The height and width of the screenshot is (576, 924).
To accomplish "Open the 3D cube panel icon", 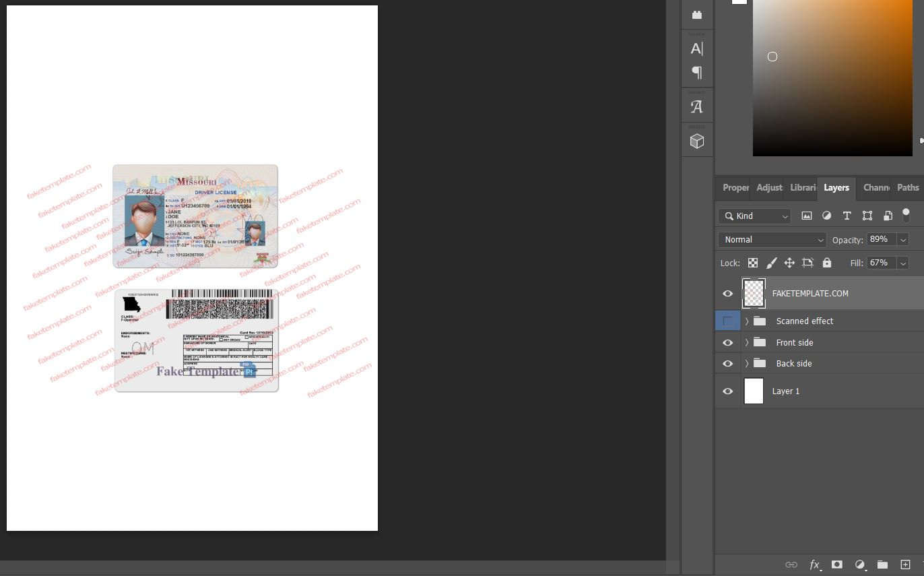I will [x=697, y=141].
